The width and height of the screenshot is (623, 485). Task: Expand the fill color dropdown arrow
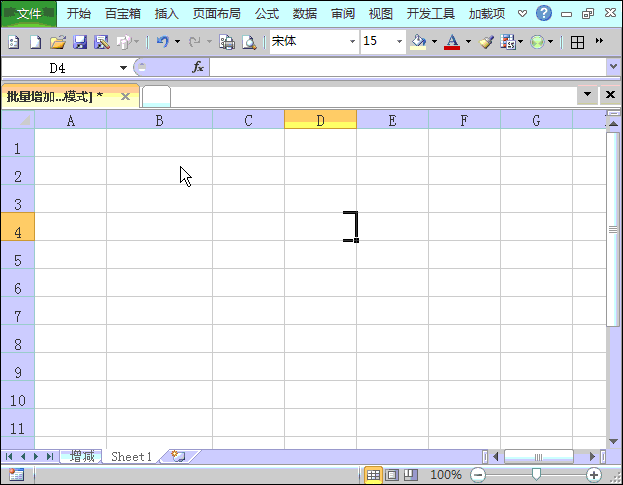(x=434, y=41)
